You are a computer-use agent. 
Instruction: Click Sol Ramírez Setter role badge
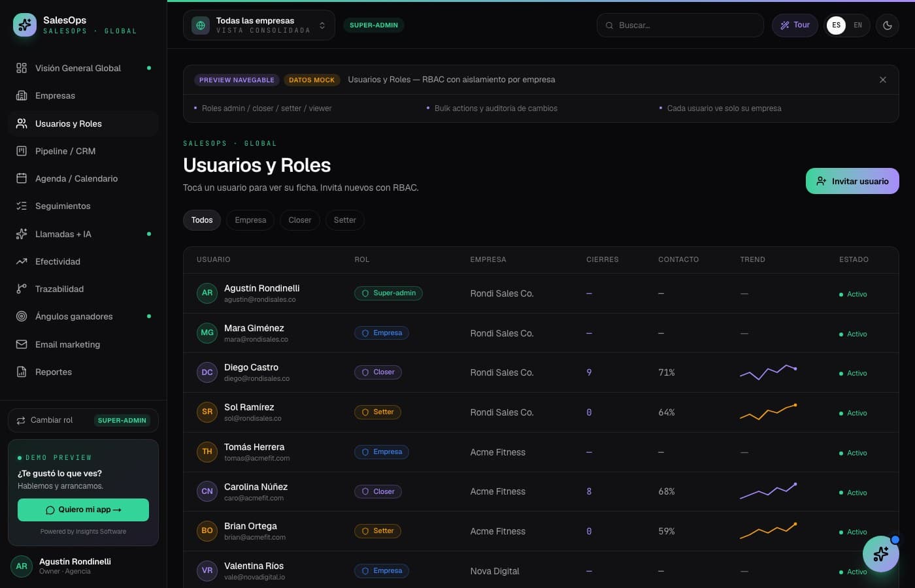click(x=378, y=412)
